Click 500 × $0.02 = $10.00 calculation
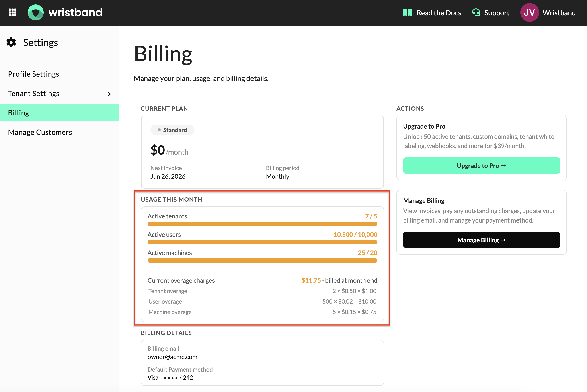 349,302
